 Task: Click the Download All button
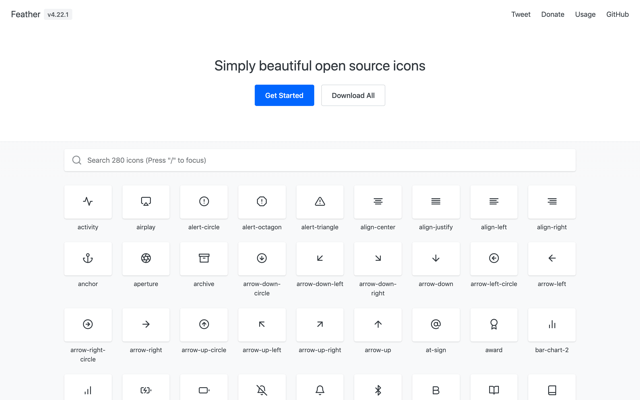(353, 96)
